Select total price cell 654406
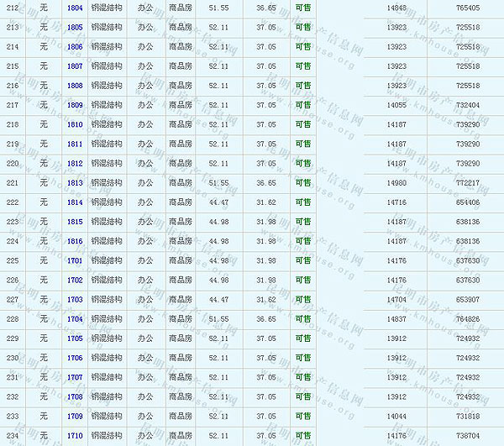Screen dimensions: 504x446 point(467,202)
